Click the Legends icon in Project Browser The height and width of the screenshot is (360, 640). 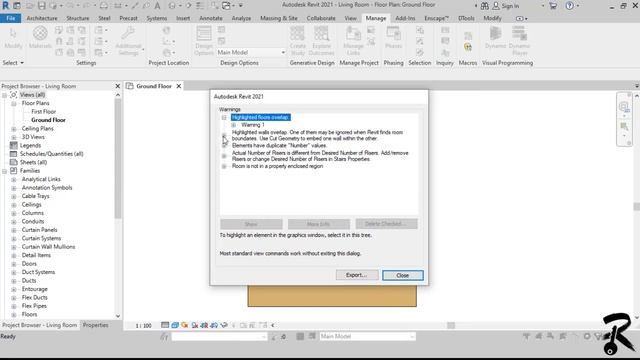point(13,145)
